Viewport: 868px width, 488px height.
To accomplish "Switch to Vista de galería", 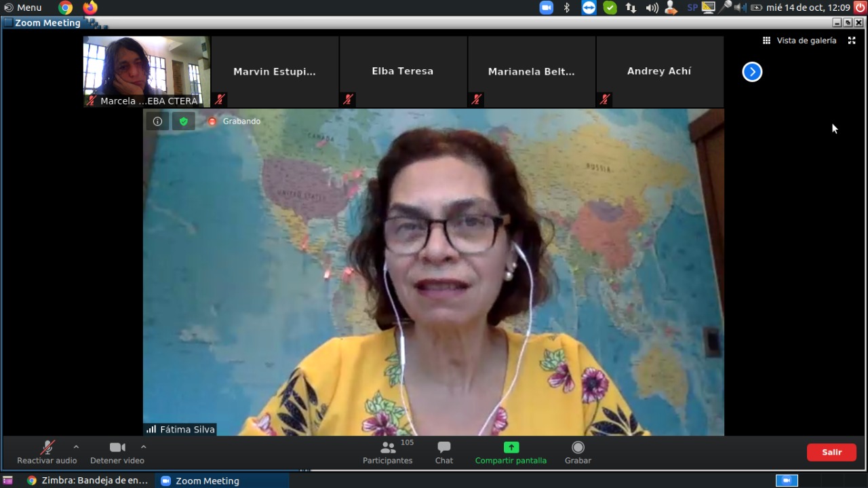I will tap(800, 41).
